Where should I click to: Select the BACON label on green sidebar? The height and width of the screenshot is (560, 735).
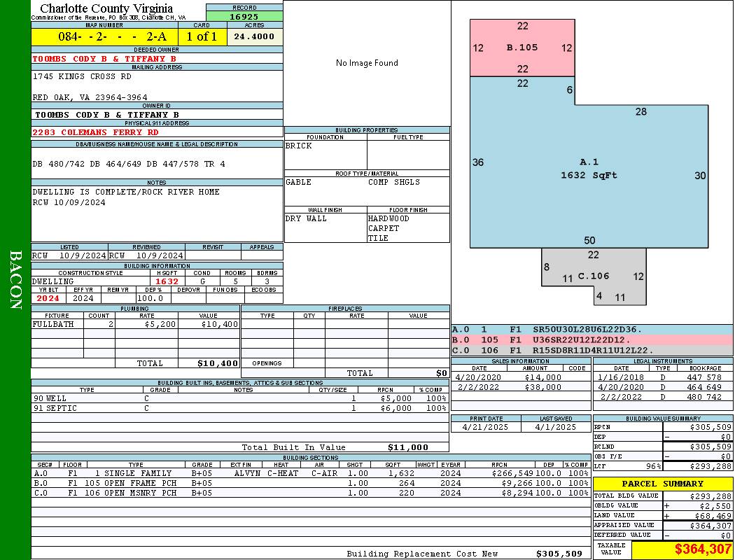[x=15, y=280]
